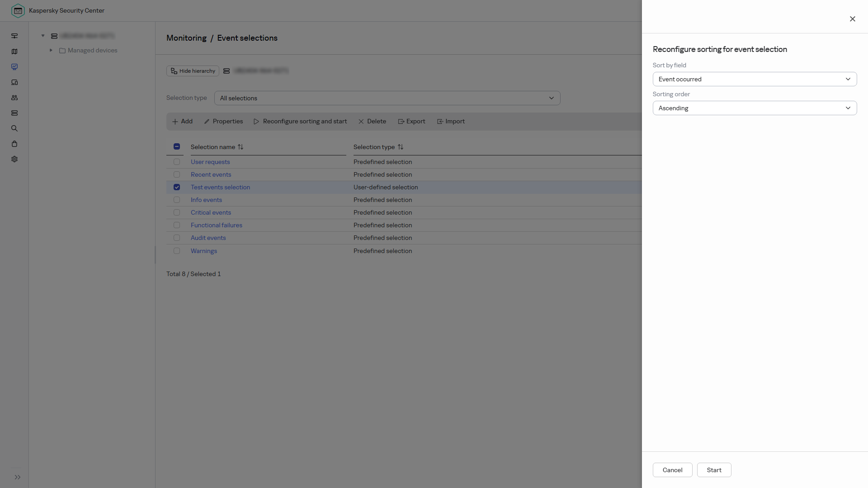The image size is (868, 488).
Task: Check the Critical events row checkbox
Action: (177, 212)
